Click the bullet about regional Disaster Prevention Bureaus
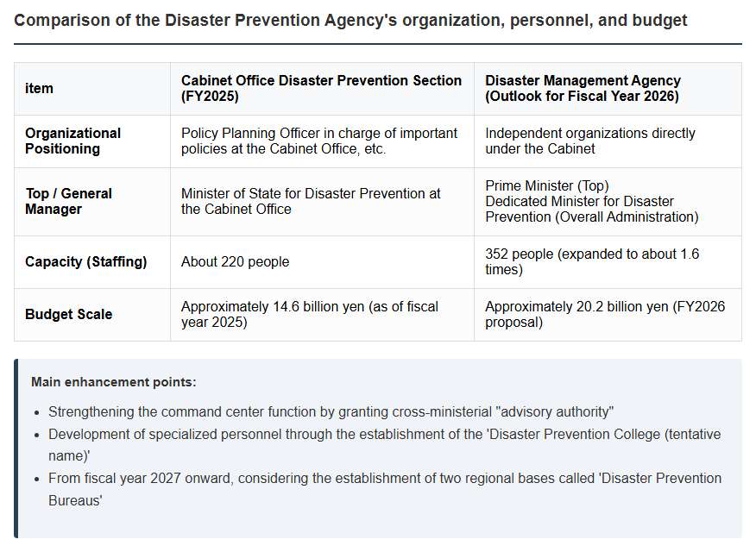Viewport: 756px width, 552px height. coord(385,489)
